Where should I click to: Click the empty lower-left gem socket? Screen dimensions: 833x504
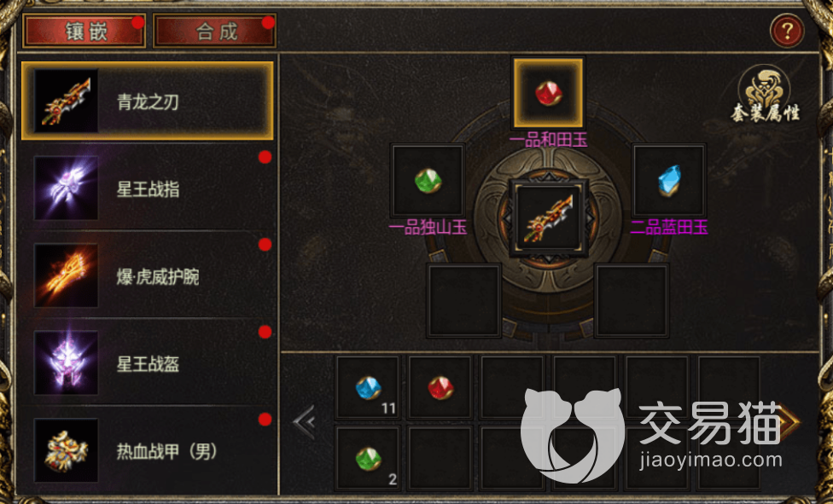(x=463, y=300)
